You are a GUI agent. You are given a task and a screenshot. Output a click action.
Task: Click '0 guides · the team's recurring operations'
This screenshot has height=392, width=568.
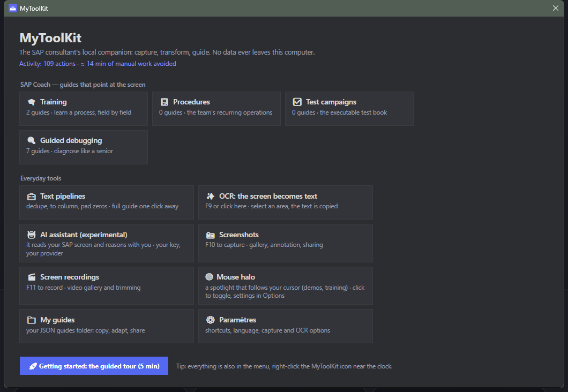tap(215, 112)
